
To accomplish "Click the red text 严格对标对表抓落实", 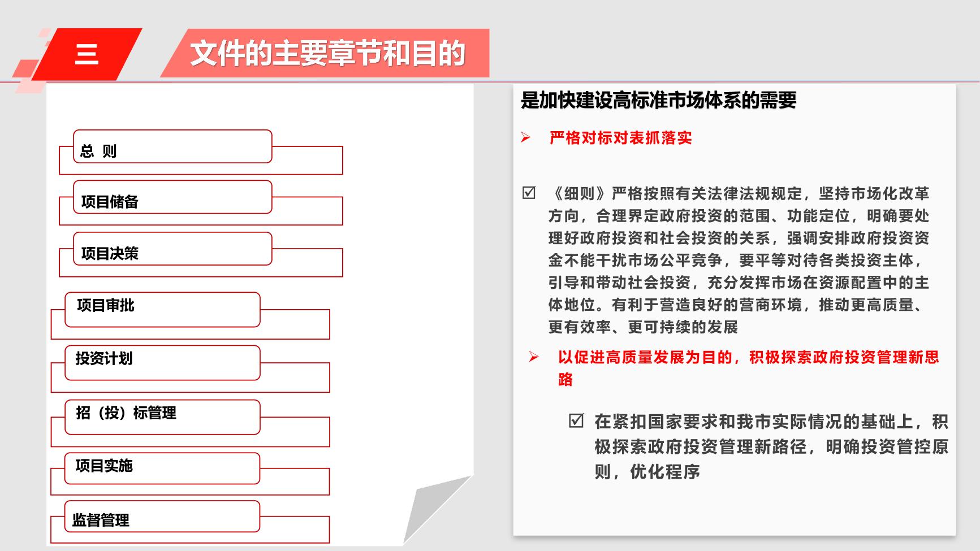I will point(620,138).
